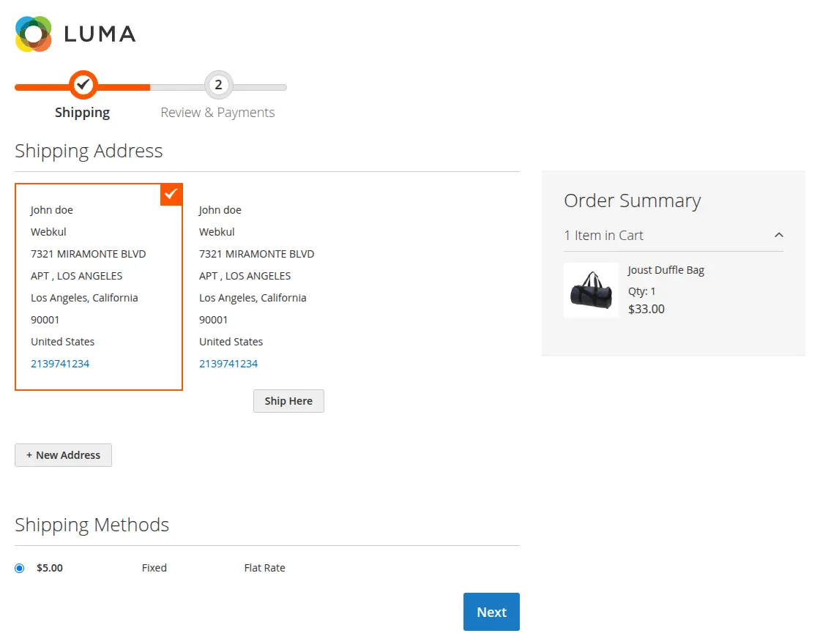Viewport: 820px width, 644px height.
Task: Collapse the 1 Item in Cart chevron
Action: [x=779, y=235]
